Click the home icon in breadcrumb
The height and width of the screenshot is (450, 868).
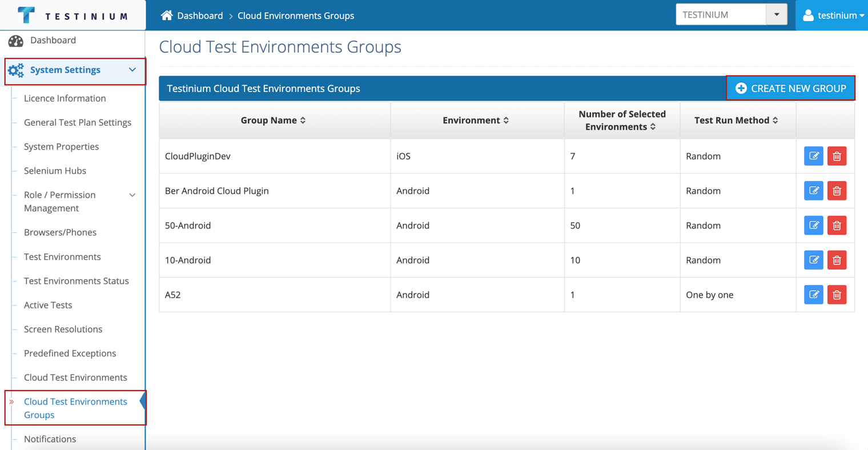(166, 15)
